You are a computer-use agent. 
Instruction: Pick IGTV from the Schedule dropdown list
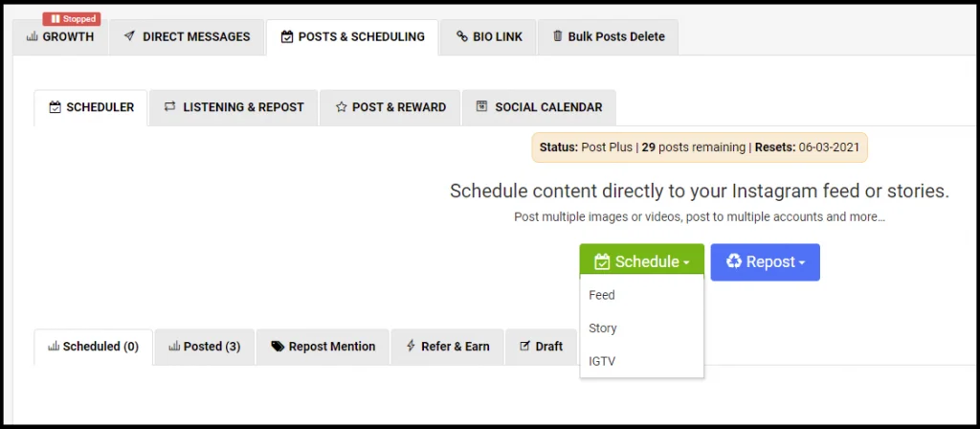[x=602, y=361]
